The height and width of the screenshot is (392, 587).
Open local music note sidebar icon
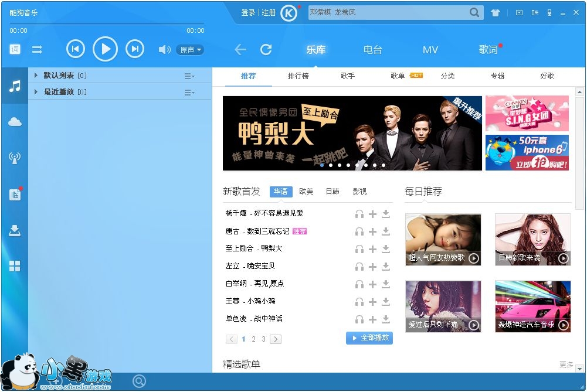[x=15, y=86]
